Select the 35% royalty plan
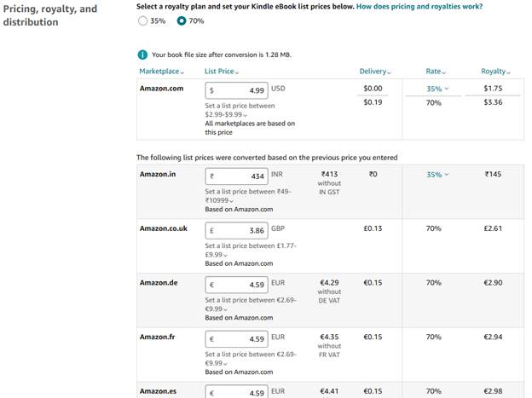Viewport: 532px width, 398px height. coord(142,20)
